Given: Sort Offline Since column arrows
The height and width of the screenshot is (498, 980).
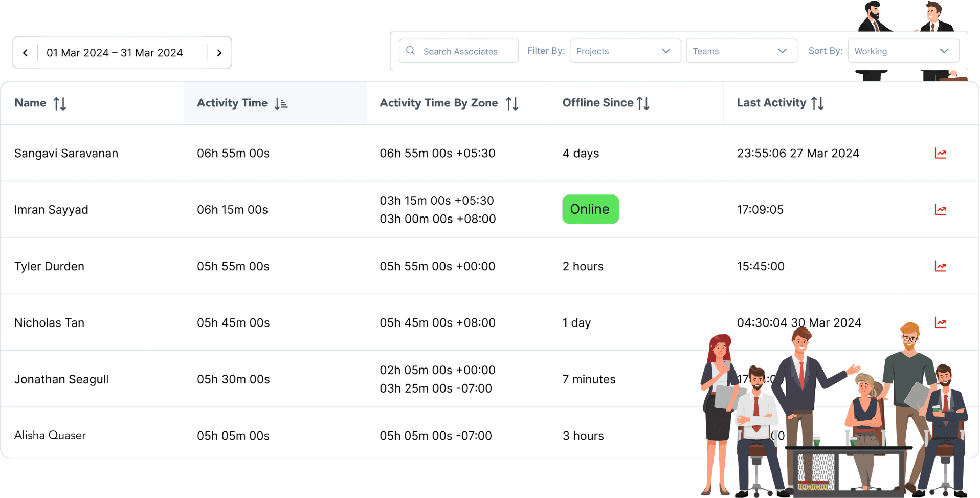Looking at the screenshot, I should tap(643, 103).
